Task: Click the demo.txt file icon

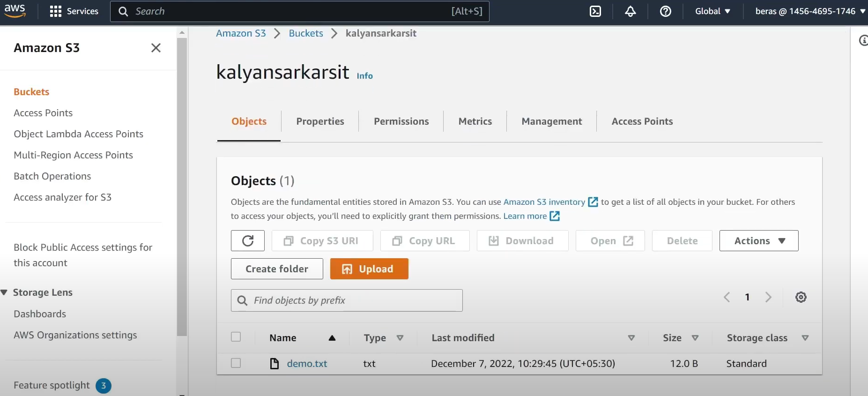Action: (274, 364)
